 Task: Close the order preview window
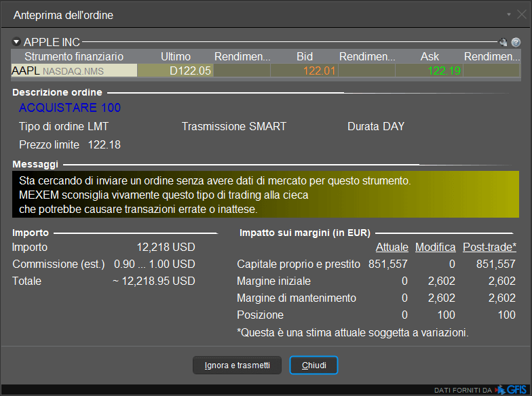[521, 15]
